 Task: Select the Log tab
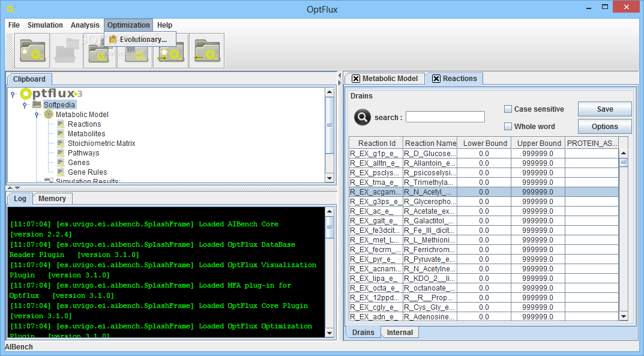pyautogui.click(x=20, y=198)
